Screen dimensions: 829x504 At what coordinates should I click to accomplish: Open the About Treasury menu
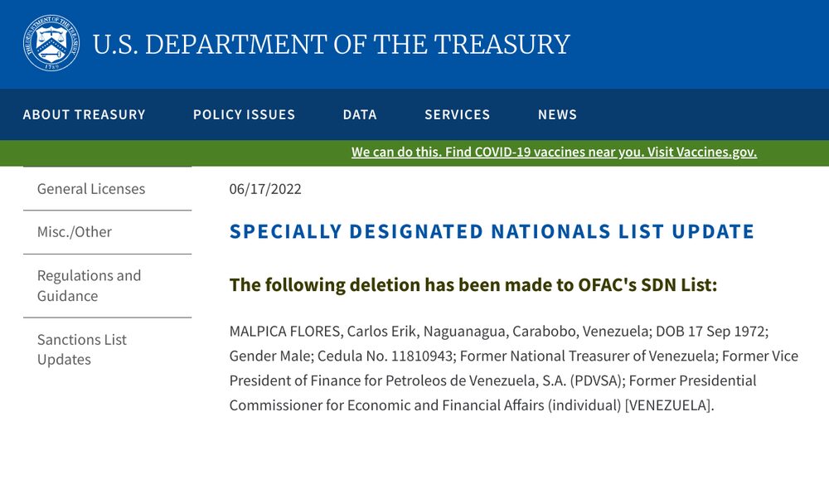(x=85, y=114)
